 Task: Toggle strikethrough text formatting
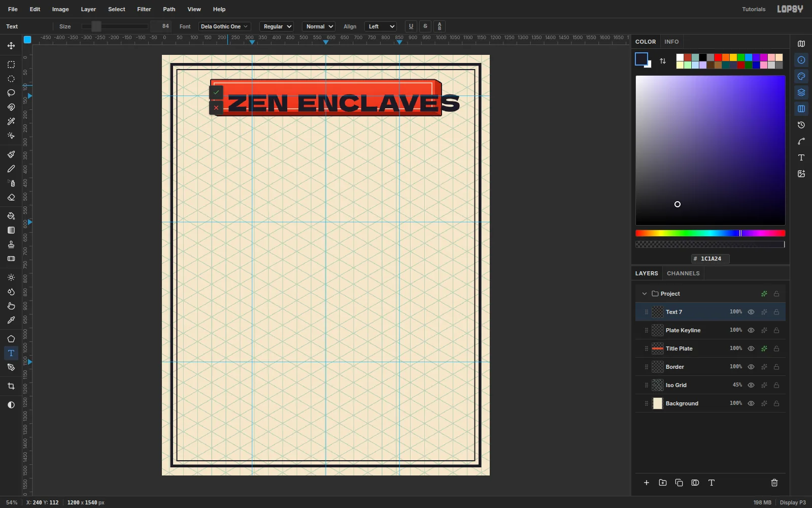coord(425,26)
